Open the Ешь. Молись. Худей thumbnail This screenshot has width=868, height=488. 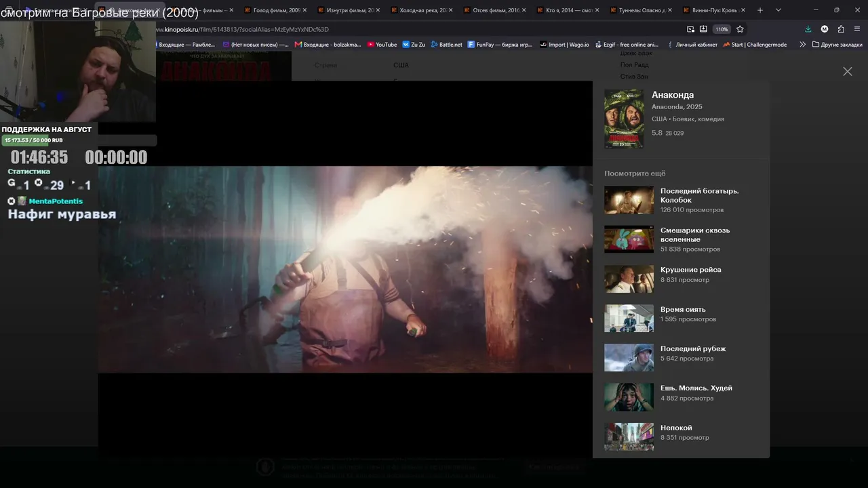click(x=629, y=397)
